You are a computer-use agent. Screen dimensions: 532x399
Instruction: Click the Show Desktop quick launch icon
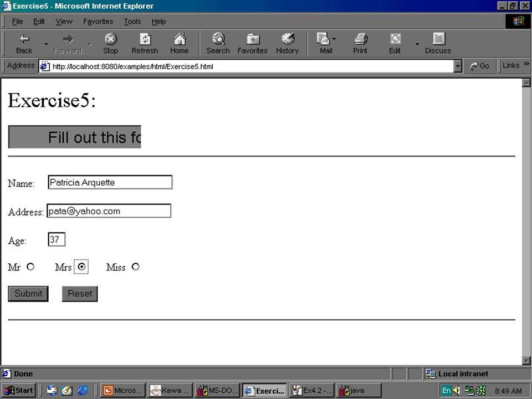pyautogui.click(x=67, y=391)
